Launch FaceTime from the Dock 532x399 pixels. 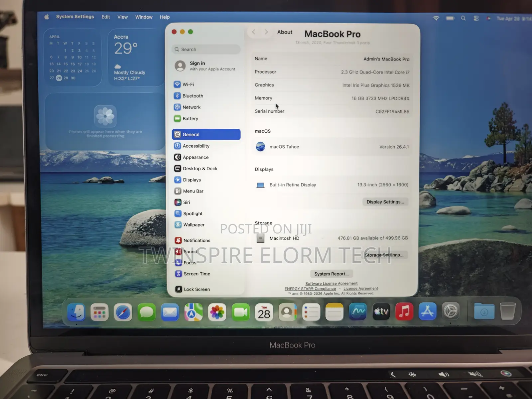point(240,312)
